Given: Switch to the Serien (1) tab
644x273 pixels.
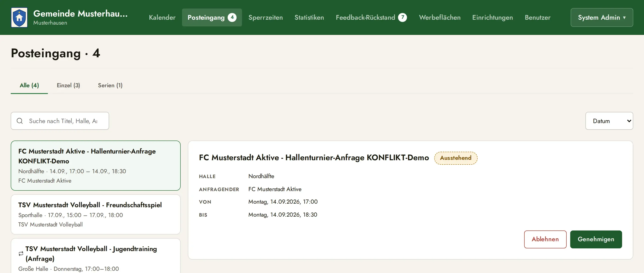Looking at the screenshot, I should point(110,85).
